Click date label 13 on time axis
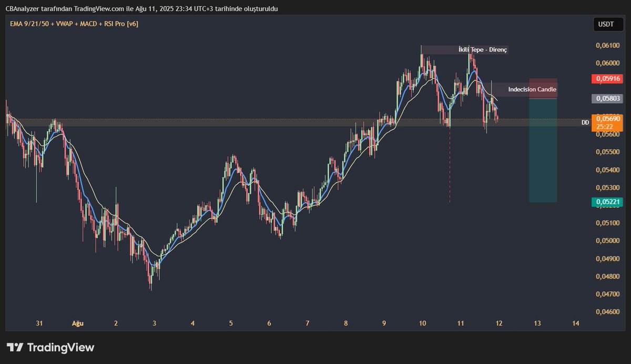 (x=537, y=324)
